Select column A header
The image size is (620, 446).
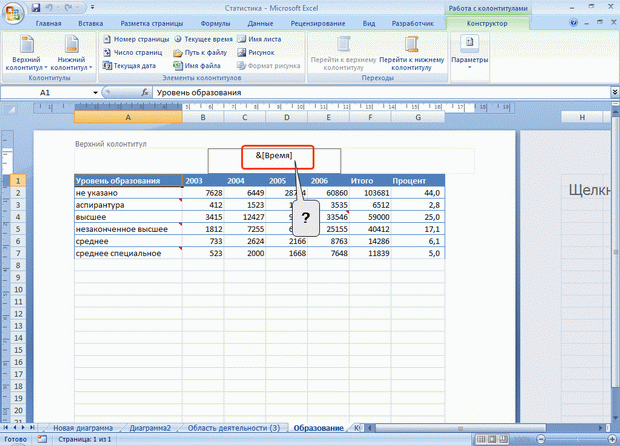[128, 117]
